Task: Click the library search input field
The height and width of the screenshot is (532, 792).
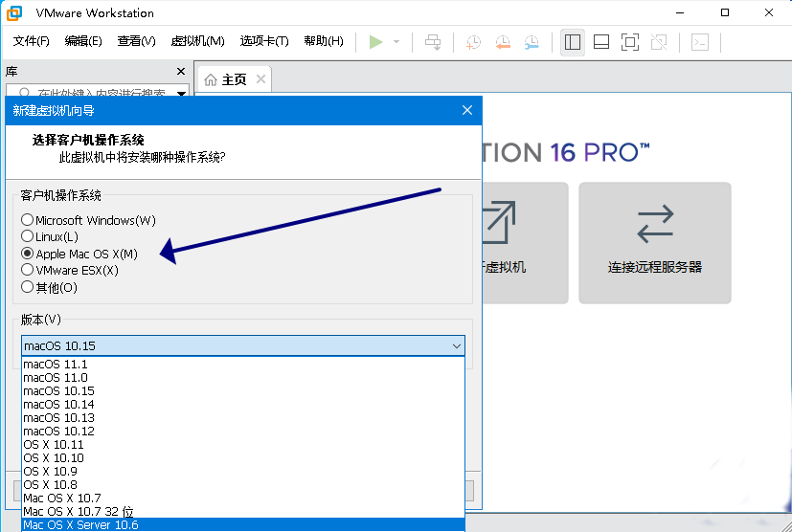Action: [x=99, y=91]
